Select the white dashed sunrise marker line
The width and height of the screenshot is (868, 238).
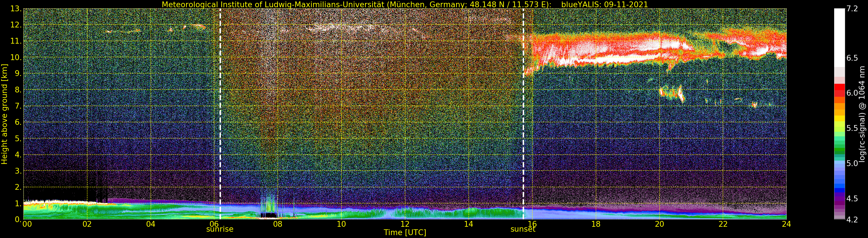point(220,114)
